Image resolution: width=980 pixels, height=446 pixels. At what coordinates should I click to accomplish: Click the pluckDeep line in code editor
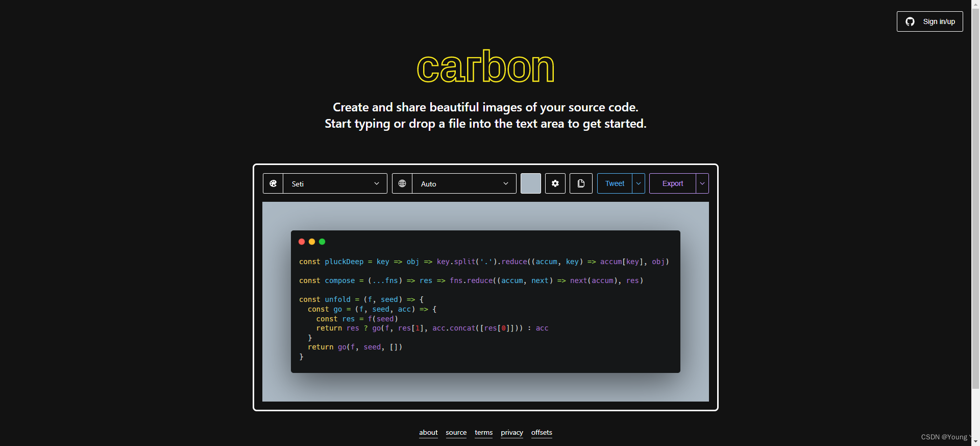click(484, 262)
